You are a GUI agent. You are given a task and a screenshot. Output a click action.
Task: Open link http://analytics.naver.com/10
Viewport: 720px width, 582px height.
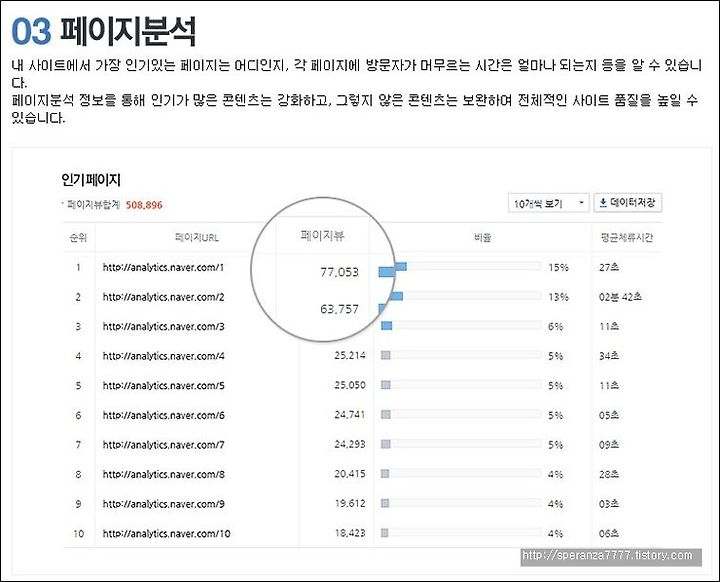click(x=166, y=533)
